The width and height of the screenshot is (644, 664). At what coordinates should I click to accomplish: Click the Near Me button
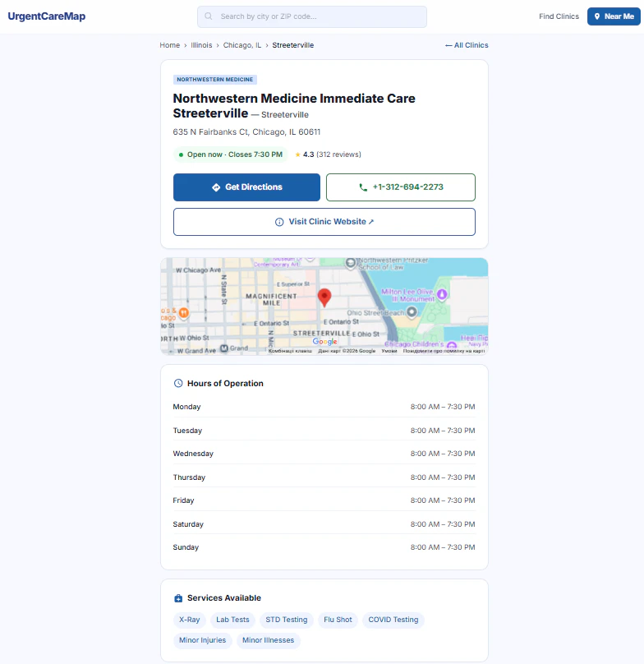pyautogui.click(x=614, y=16)
